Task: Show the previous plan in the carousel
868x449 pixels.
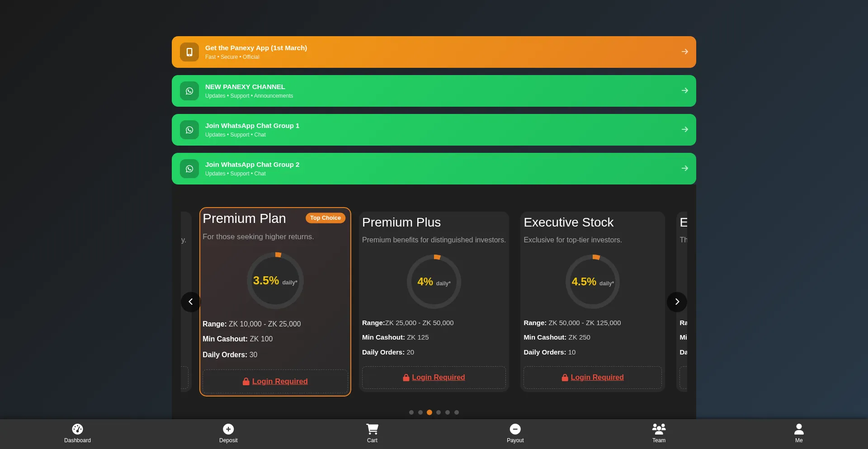Action: [x=191, y=302]
